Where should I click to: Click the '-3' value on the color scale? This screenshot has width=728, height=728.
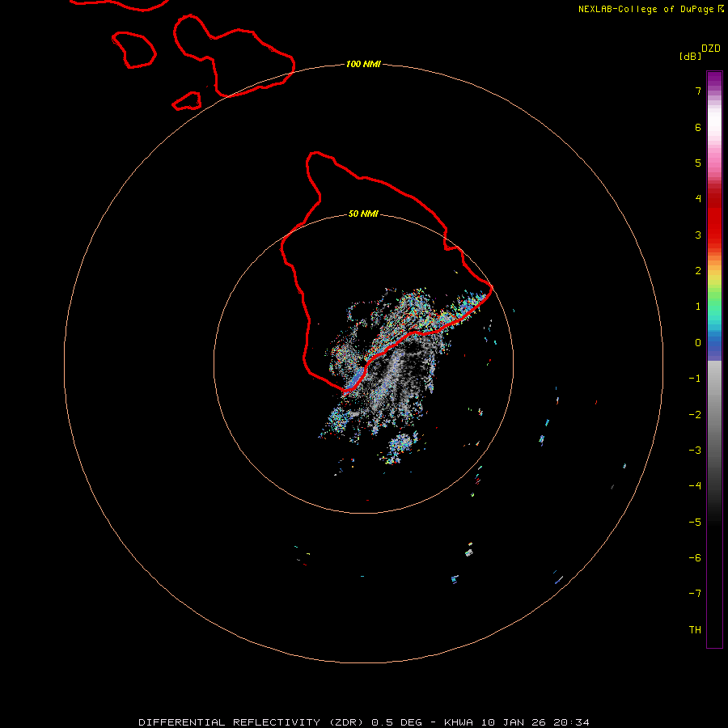click(x=695, y=451)
